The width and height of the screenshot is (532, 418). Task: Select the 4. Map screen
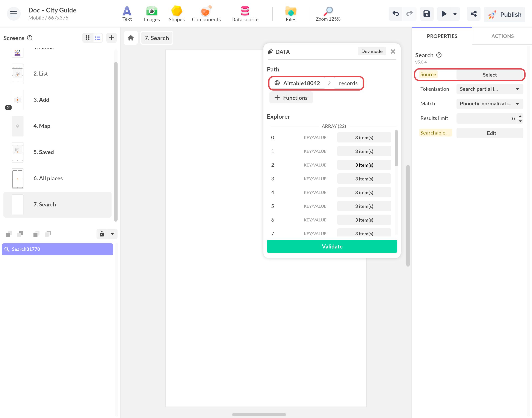pos(57,126)
